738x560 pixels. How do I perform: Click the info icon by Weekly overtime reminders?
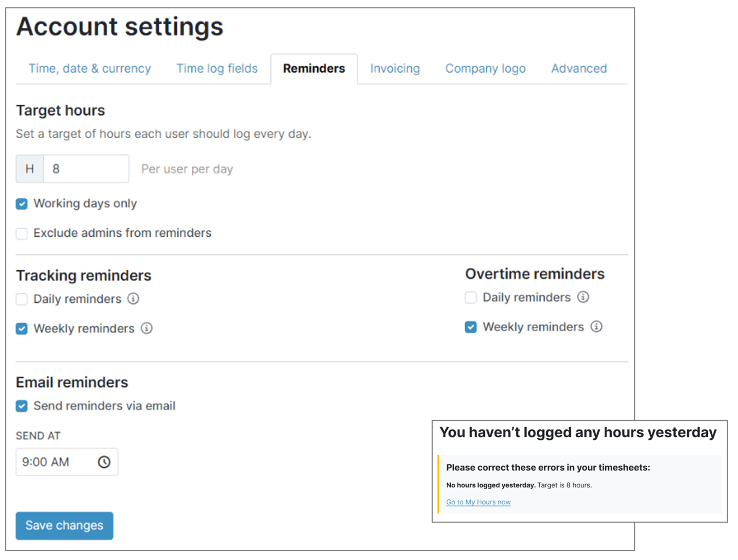[597, 326]
